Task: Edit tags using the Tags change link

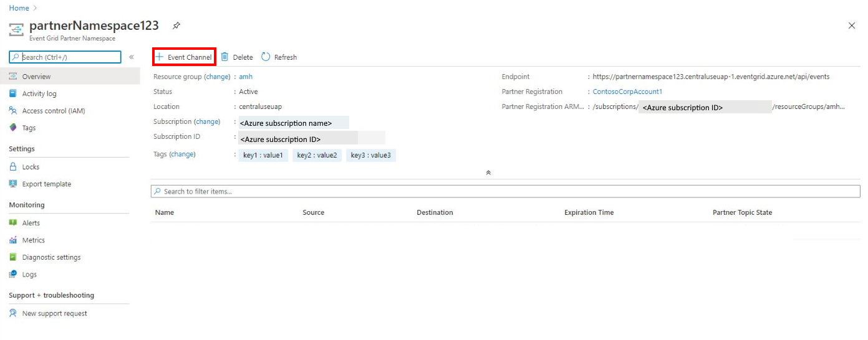Action: coord(183,154)
